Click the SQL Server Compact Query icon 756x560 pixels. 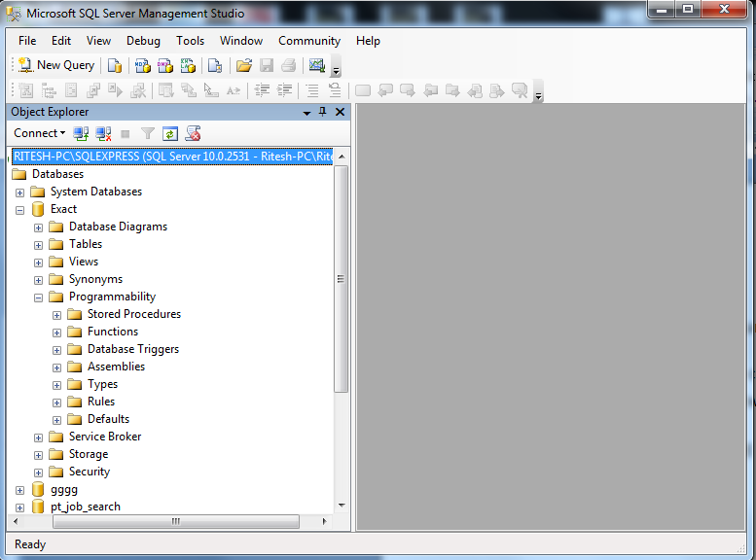[215, 65]
